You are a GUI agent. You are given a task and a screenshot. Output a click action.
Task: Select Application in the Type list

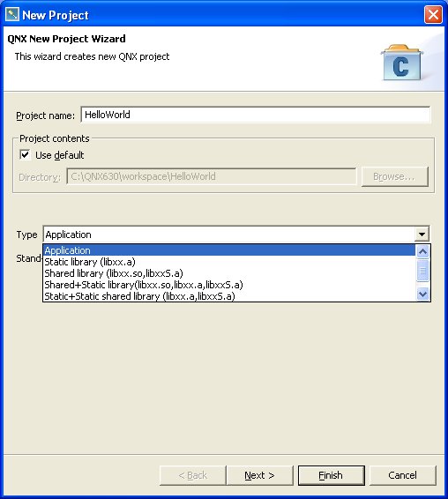[x=229, y=250]
